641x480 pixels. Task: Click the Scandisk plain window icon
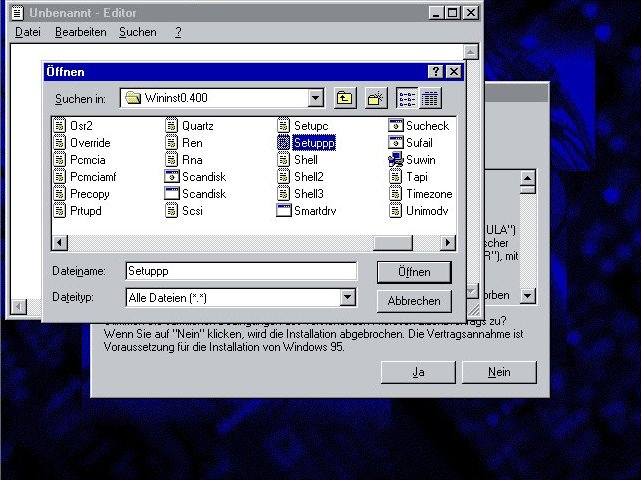pyautogui.click(x=172, y=193)
